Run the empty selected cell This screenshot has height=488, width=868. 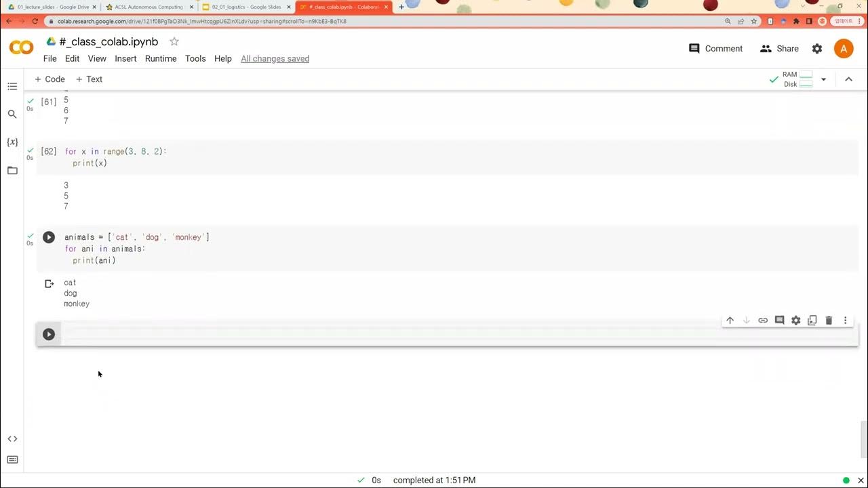tap(49, 334)
